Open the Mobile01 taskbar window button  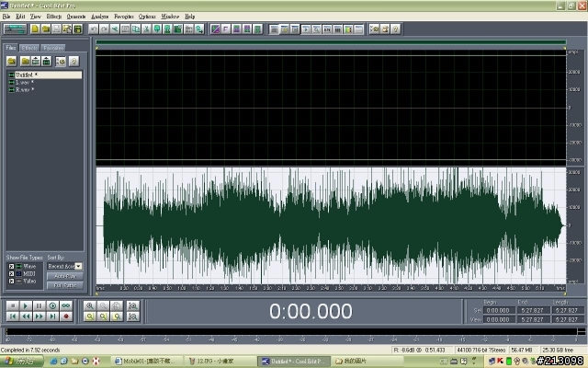pyautogui.click(x=148, y=362)
